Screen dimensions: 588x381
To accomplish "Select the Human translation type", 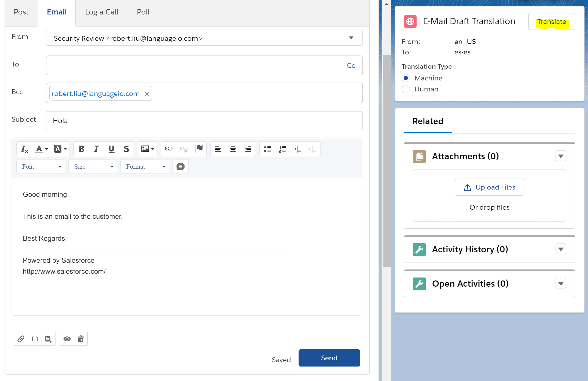I will click(x=406, y=89).
